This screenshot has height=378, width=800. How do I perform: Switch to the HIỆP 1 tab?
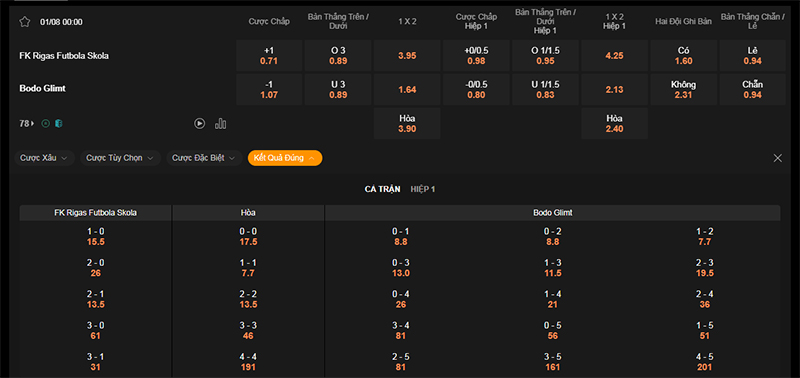tap(423, 189)
